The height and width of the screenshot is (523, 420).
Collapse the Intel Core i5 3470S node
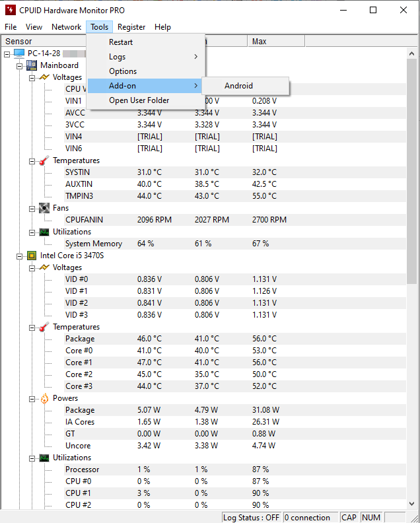pos(20,256)
